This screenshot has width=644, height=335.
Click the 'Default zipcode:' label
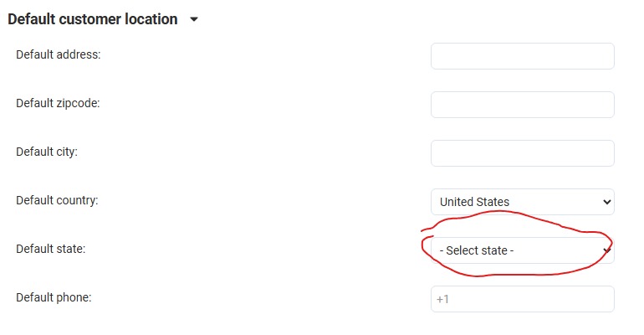[x=58, y=103]
